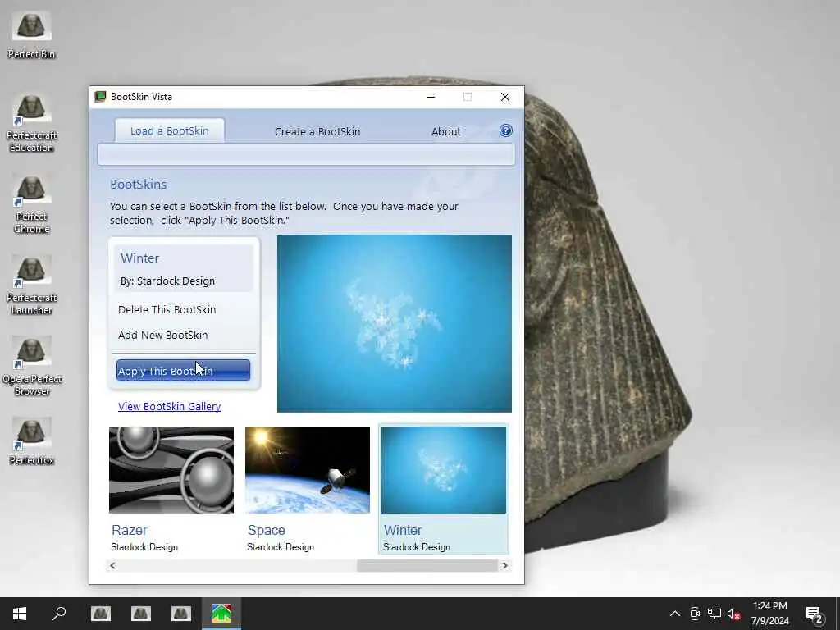The image size is (840, 630).
Task: Click the muted volume tray icon
Action: 734,614
